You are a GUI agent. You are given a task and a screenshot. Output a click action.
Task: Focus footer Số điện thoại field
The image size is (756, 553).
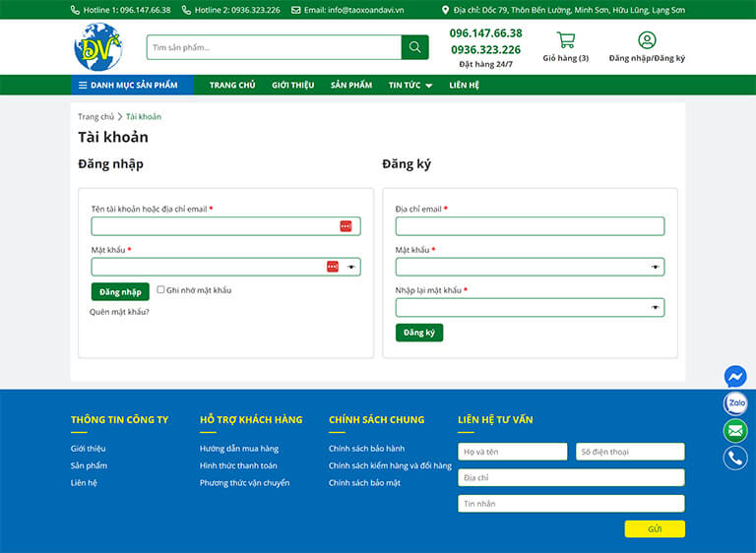tap(630, 452)
